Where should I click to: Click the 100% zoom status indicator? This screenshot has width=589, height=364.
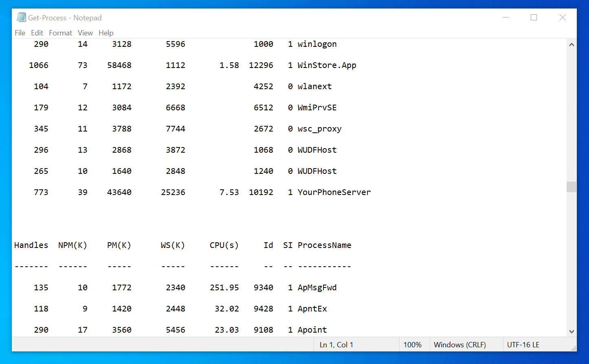click(413, 345)
